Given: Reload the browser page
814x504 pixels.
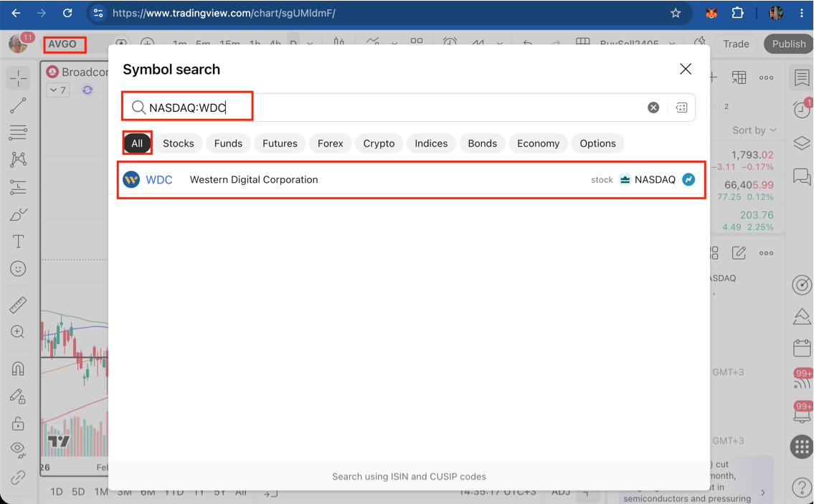Looking at the screenshot, I should click(x=67, y=13).
